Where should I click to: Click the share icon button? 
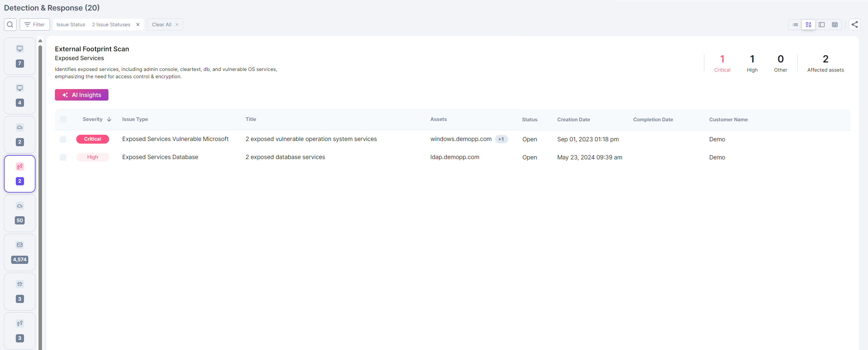click(854, 25)
